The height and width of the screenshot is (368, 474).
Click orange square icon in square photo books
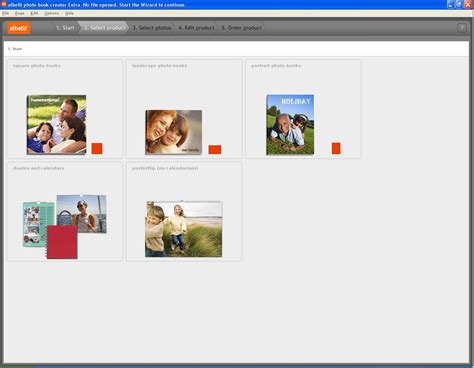click(x=97, y=148)
